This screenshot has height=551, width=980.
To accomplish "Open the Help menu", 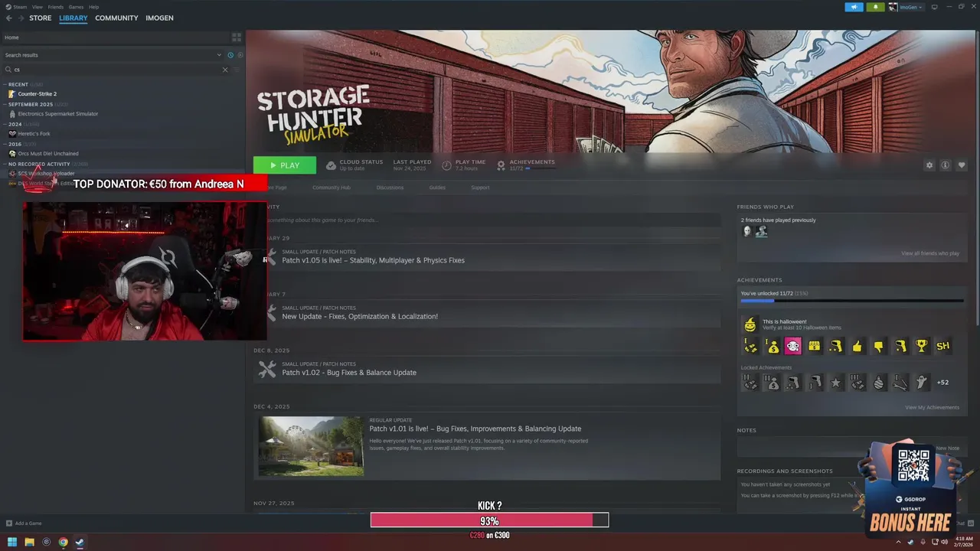I will [93, 7].
